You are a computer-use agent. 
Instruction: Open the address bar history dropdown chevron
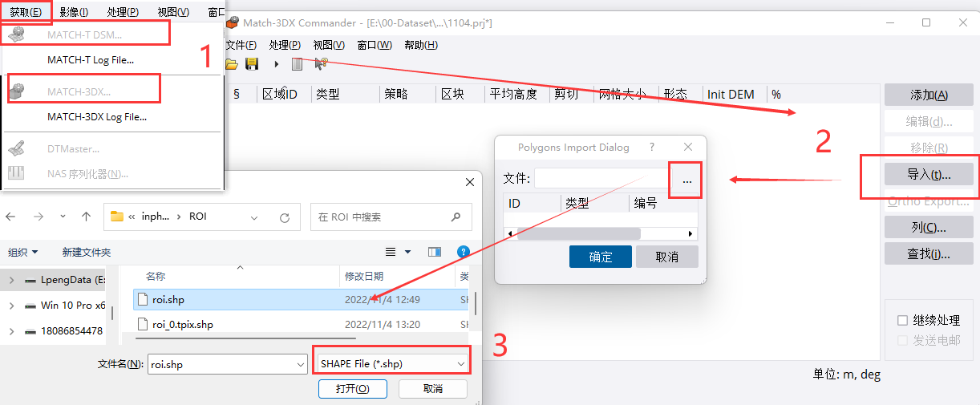point(255,217)
